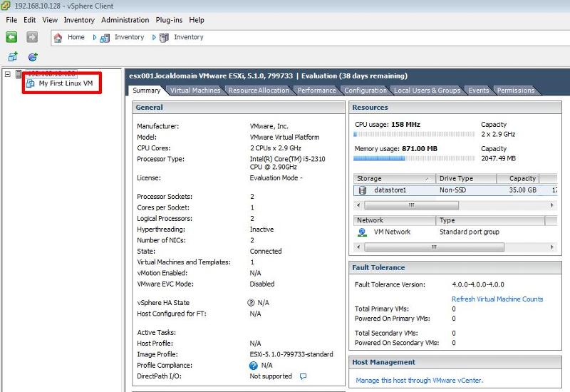The width and height of the screenshot is (570, 392).
Task: Click Storage list scroll left arrow
Action: click(x=359, y=205)
